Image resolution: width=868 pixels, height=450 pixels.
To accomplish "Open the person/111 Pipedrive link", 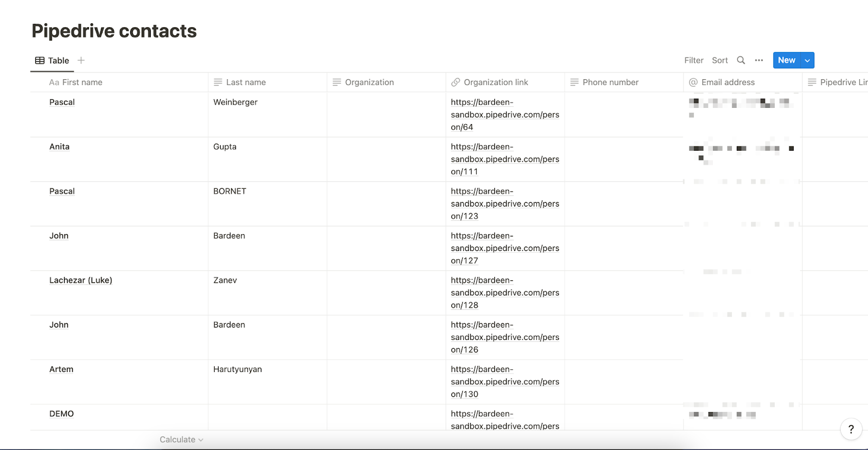I will click(x=505, y=159).
